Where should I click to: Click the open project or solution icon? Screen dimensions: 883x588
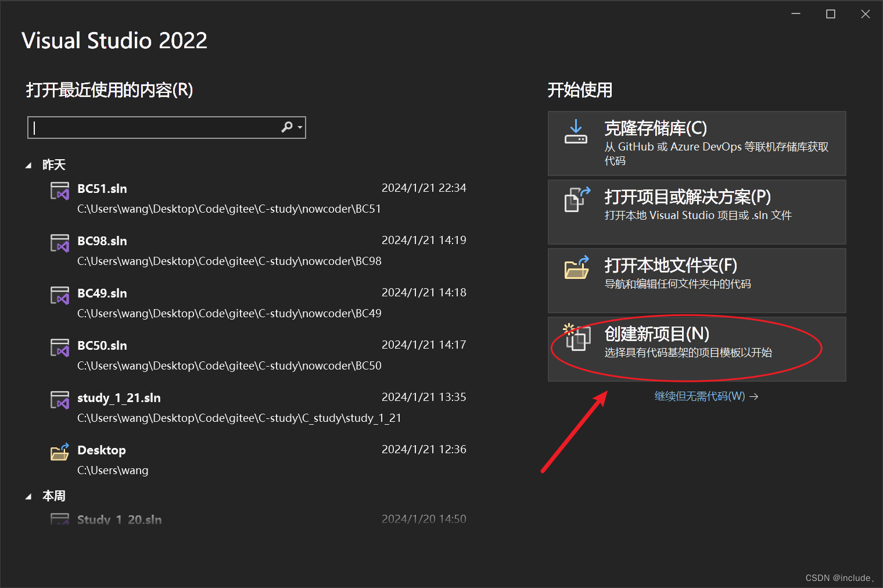point(577,199)
